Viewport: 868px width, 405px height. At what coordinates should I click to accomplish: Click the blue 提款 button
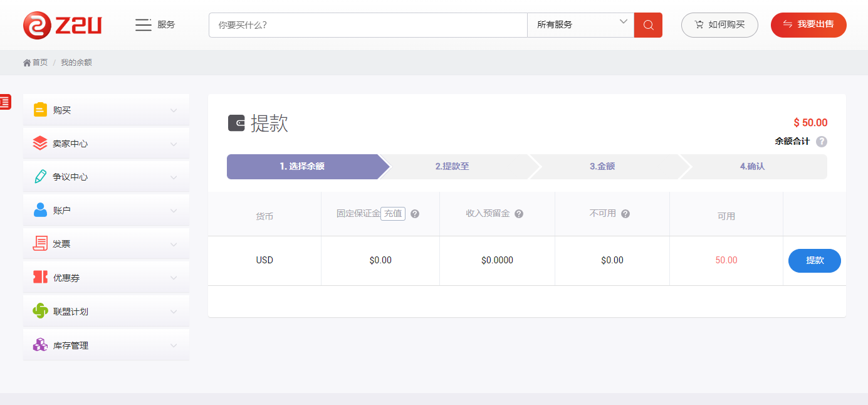click(814, 261)
